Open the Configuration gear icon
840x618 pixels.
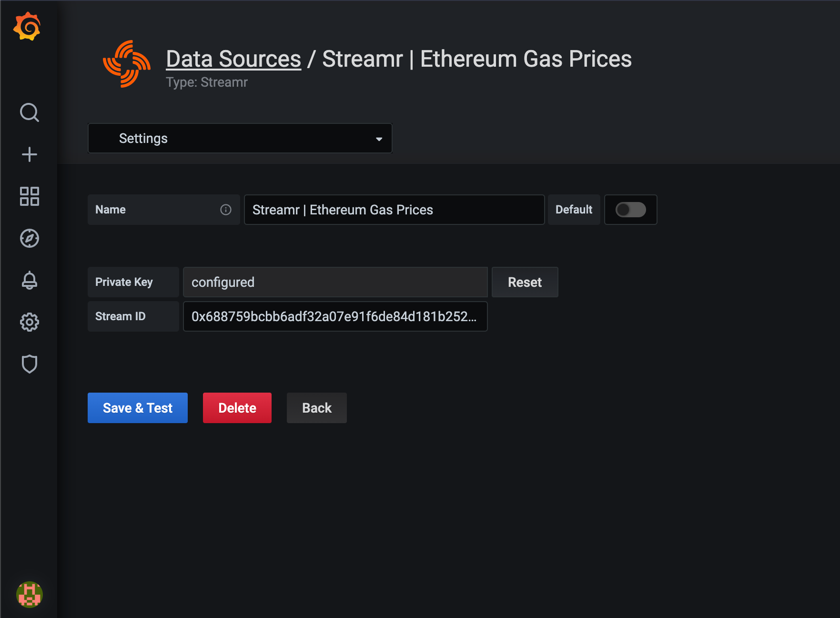pyautogui.click(x=30, y=322)
